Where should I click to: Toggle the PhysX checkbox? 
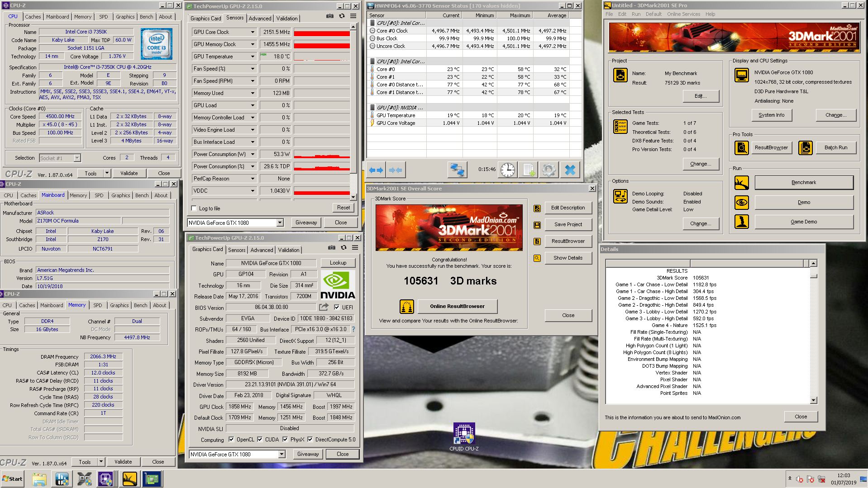pyautogui.click(x=285, y=439)
